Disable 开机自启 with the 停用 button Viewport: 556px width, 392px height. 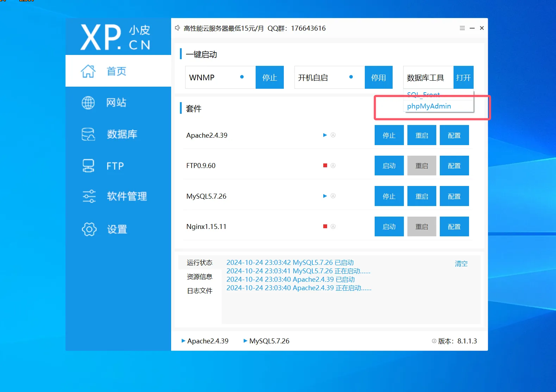pos(379,77)
